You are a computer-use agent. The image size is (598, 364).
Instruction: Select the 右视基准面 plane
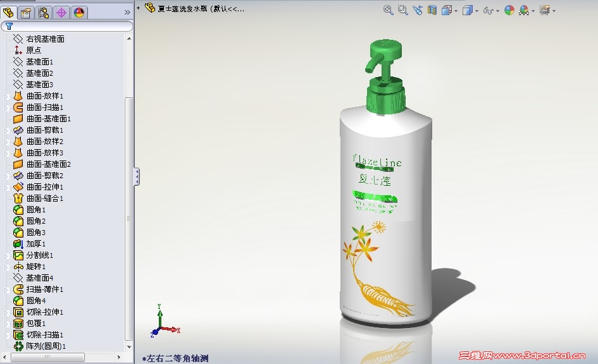coord(45,39)
